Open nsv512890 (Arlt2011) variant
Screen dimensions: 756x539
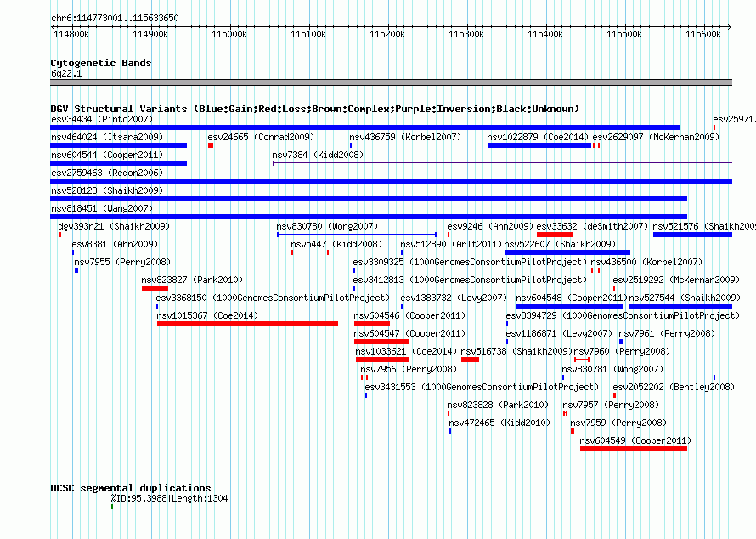[x=451, y=244]
